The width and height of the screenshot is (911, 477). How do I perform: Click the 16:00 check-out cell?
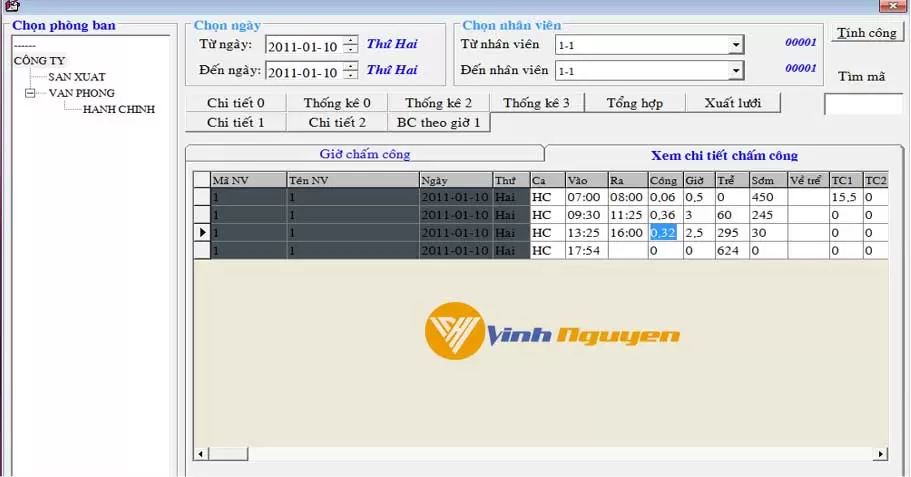628,232
